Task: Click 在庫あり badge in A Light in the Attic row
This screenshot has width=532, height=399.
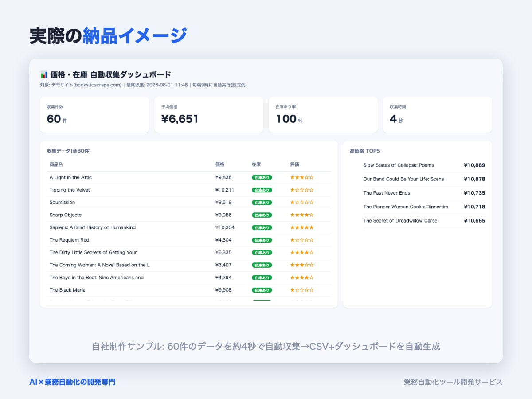Action: (262, 177)
